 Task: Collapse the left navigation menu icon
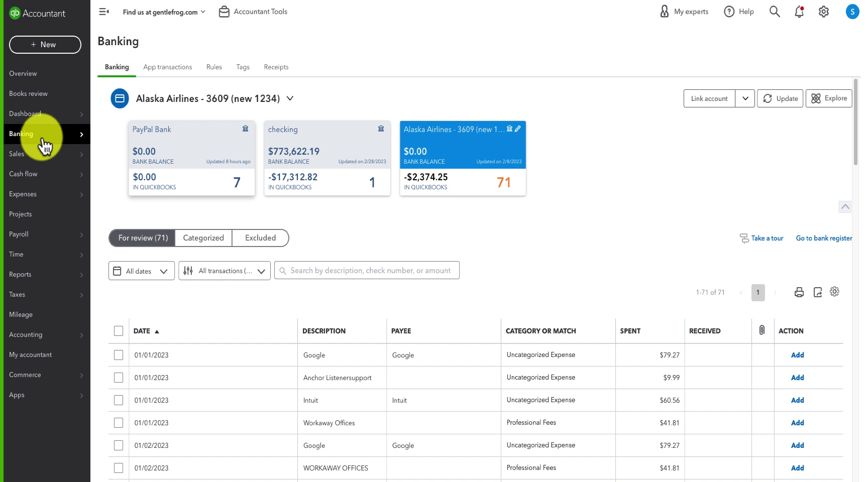104,12
